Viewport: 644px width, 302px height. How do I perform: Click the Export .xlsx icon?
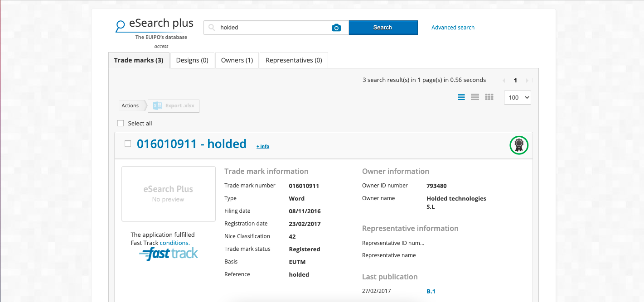(157, 105)
